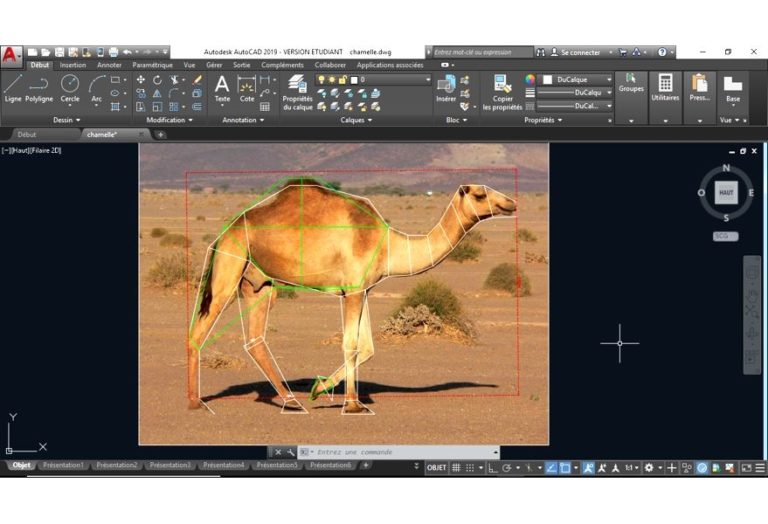768x524 pixels.
Task: Open the layer list dropdown showing 0
Action: (x=373, y=79)
